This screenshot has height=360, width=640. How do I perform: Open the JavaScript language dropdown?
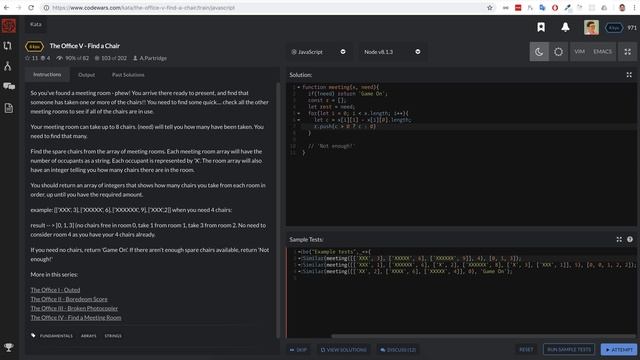pyautogui.click(x=318, y=52)
